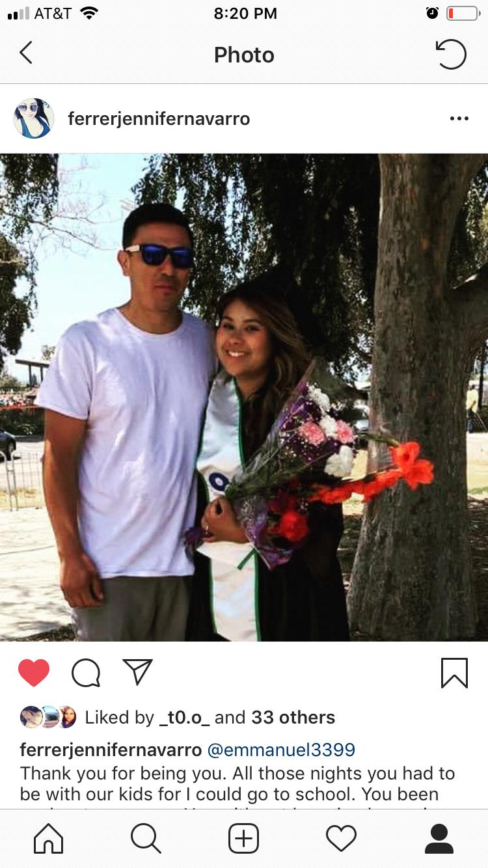
Task: Tap the liker avatars next to Liked by
Action: point(48,717)
